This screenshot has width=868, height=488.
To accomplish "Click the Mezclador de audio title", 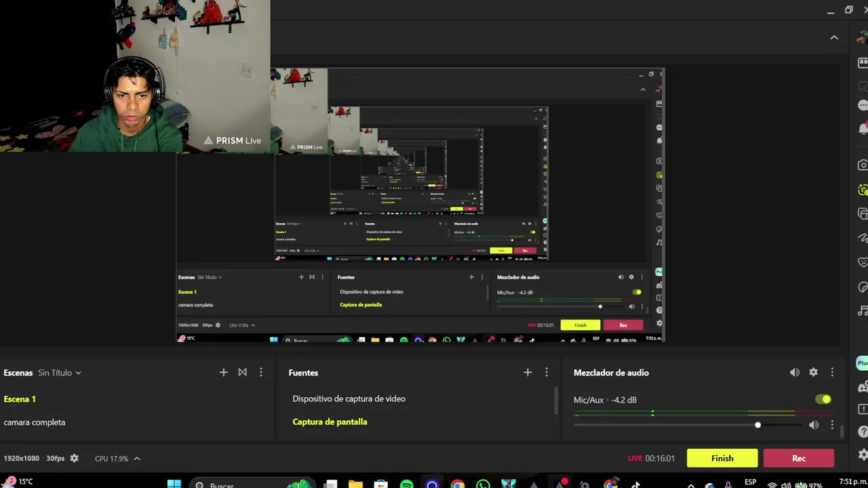I will point(611,373).
